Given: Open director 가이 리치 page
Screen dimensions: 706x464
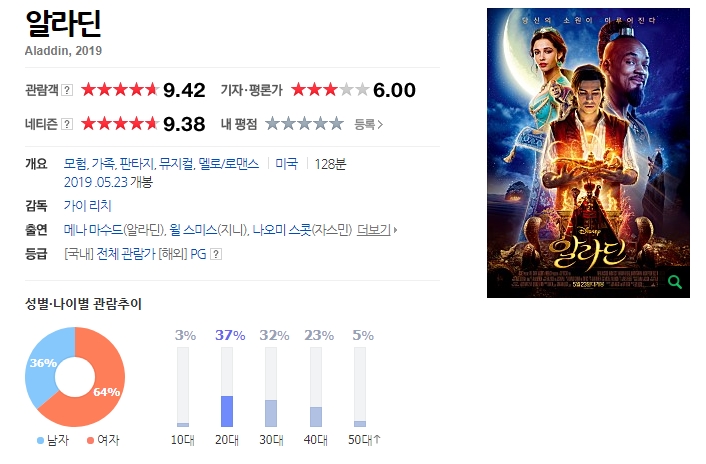Looking at the screenshot, I should pyautogui.click(x=87, y=206).
